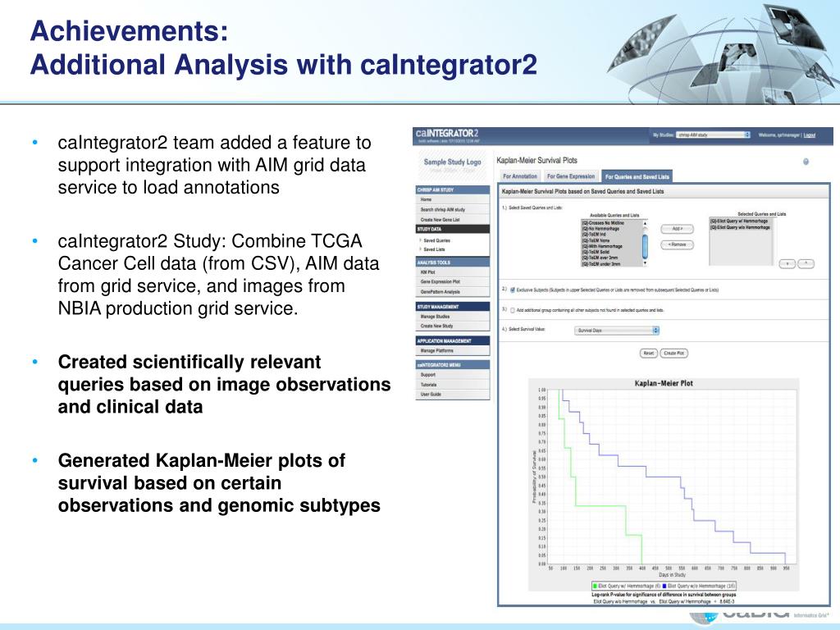Open Home in the sidebar menu
The image size is (840, 630).
pos(453,199)
